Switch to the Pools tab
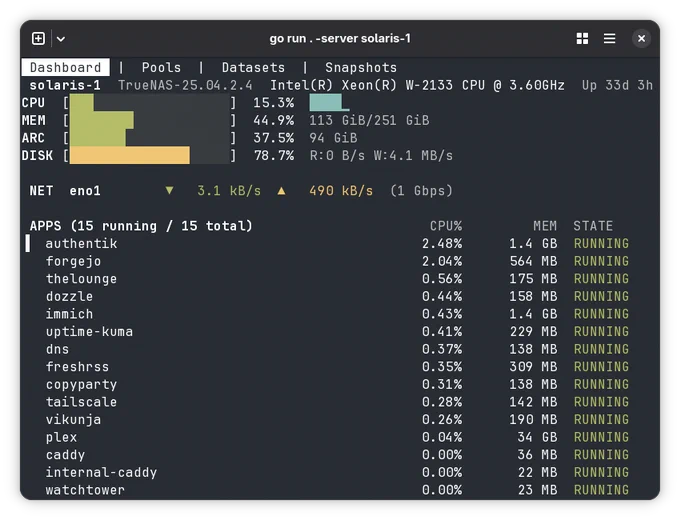 (161, 68)
